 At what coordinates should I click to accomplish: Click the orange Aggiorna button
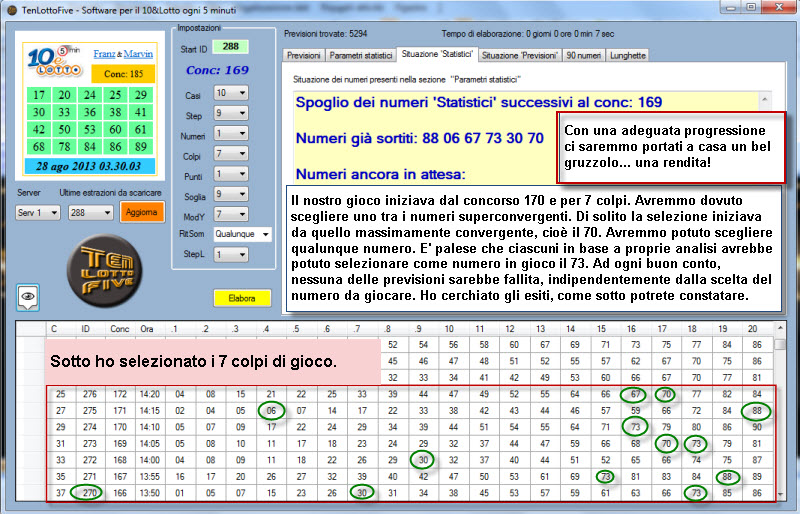(142, 212)
